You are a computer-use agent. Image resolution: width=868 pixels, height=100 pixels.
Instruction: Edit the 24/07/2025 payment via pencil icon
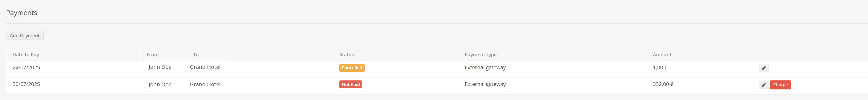tap(764, 68)
